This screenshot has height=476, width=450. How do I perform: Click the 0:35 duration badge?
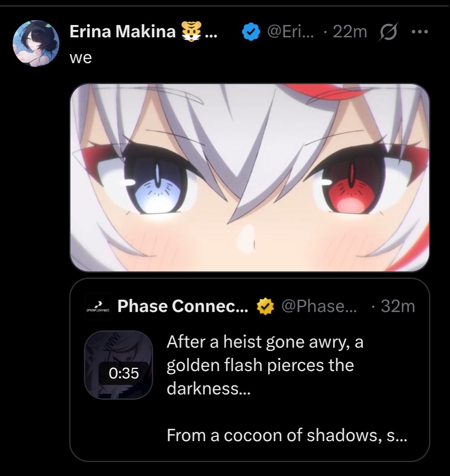click(x=124, y=373)
